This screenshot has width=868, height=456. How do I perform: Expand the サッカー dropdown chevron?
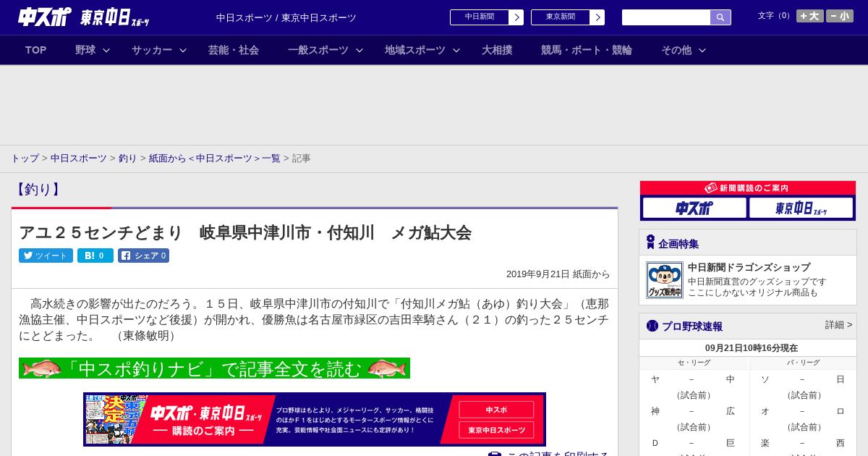[183, 50]
